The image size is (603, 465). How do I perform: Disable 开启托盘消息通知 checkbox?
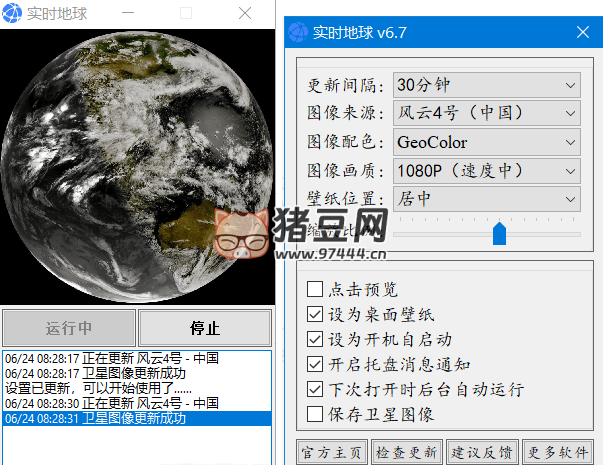tap(315, 364)
